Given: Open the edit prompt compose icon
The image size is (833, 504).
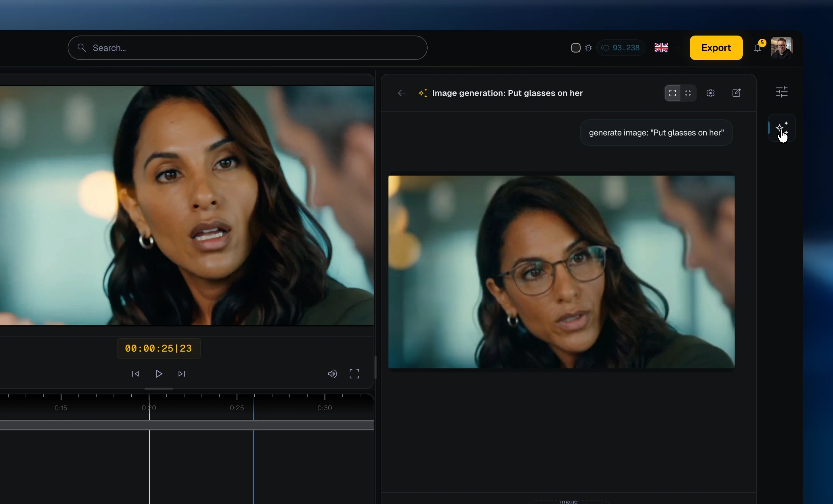Looking at the screenshot, I should point(737,93).
